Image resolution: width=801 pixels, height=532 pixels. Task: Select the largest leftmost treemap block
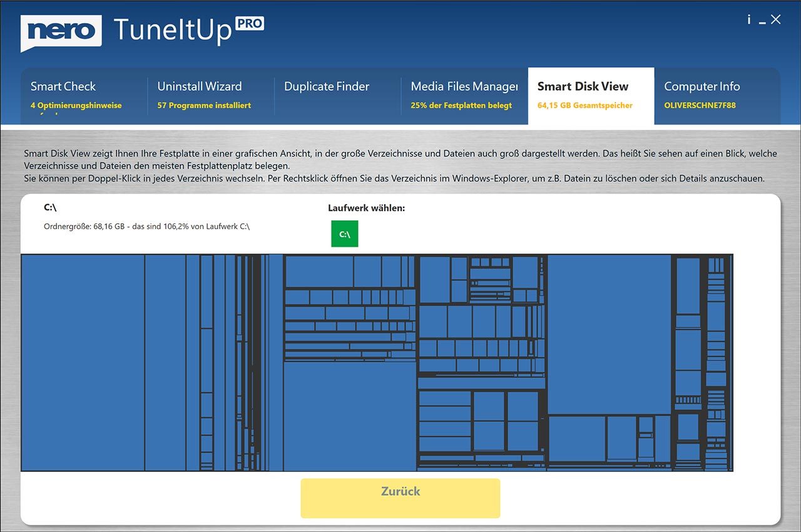pos(83,363)
